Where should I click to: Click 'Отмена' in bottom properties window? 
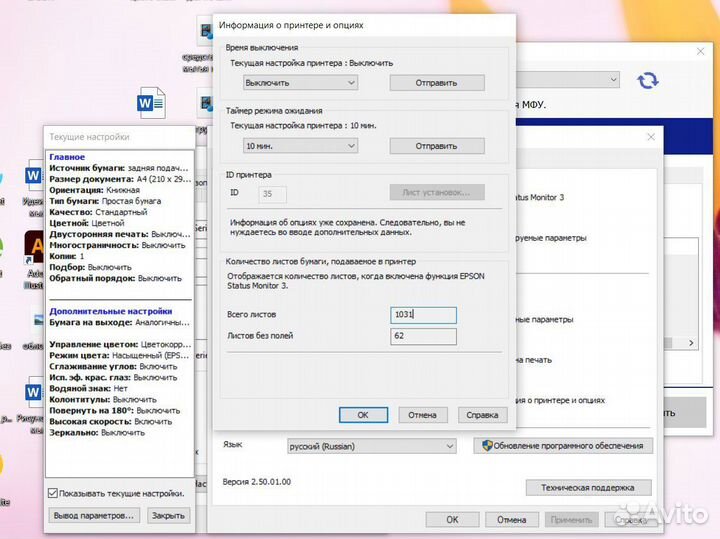(x=512, y=519)
